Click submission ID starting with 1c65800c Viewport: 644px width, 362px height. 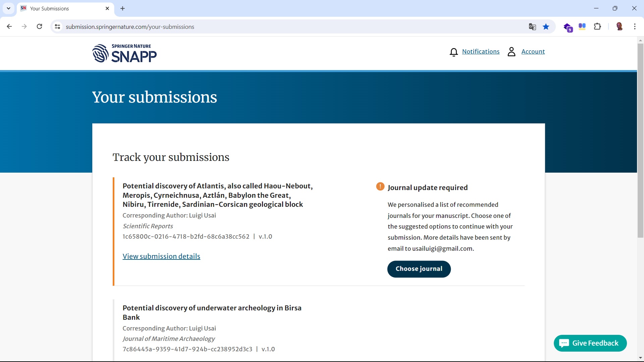pyautogui.click(x=186, y=237)
